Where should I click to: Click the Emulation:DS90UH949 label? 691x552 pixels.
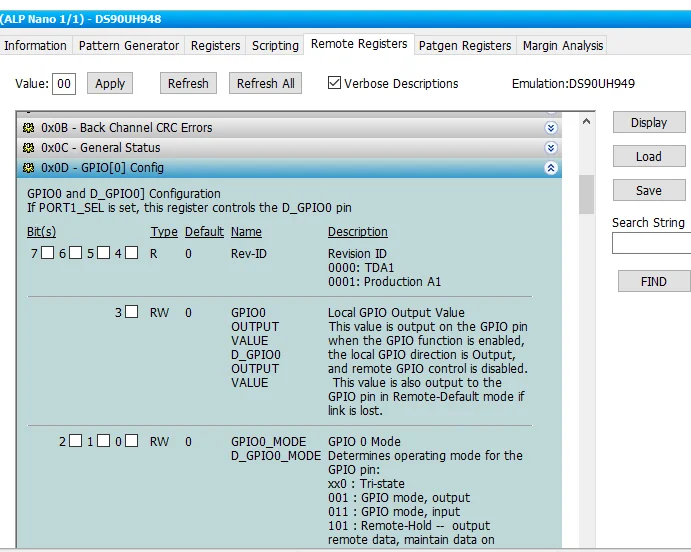point(573,84)
